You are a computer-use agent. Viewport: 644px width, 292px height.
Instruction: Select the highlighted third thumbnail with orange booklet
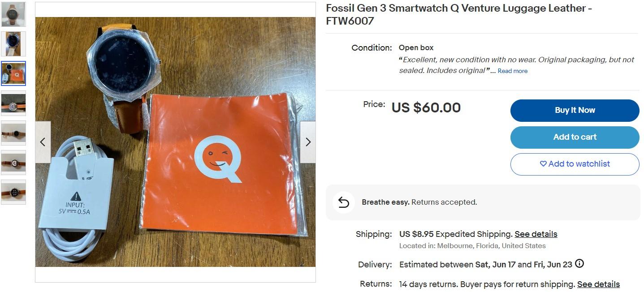[13, 73]
